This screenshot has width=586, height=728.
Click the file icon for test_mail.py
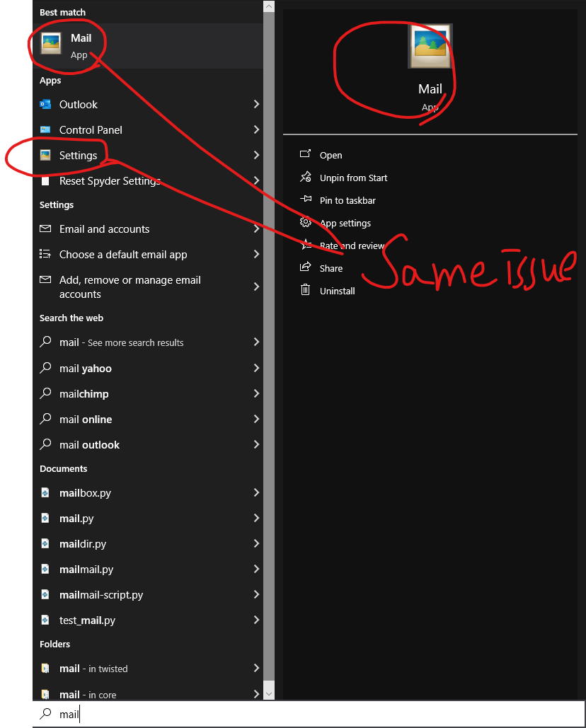point(45,620)
